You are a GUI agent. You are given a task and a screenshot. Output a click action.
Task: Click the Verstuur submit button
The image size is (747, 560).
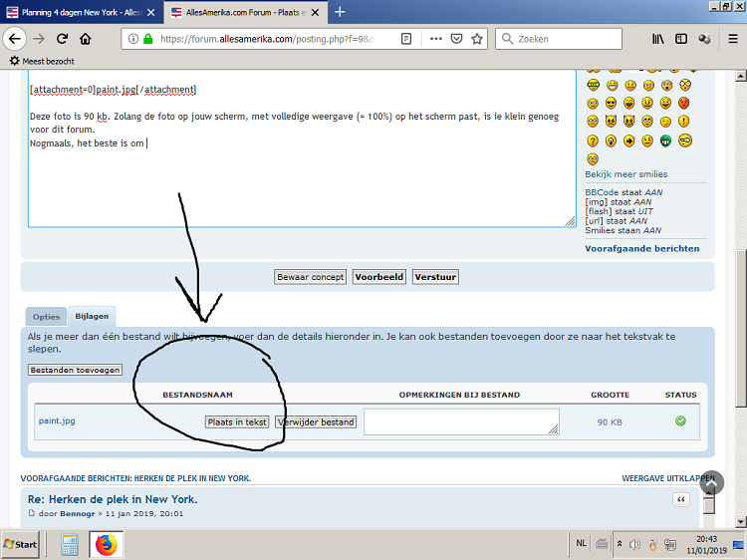[x=435, y=277]
